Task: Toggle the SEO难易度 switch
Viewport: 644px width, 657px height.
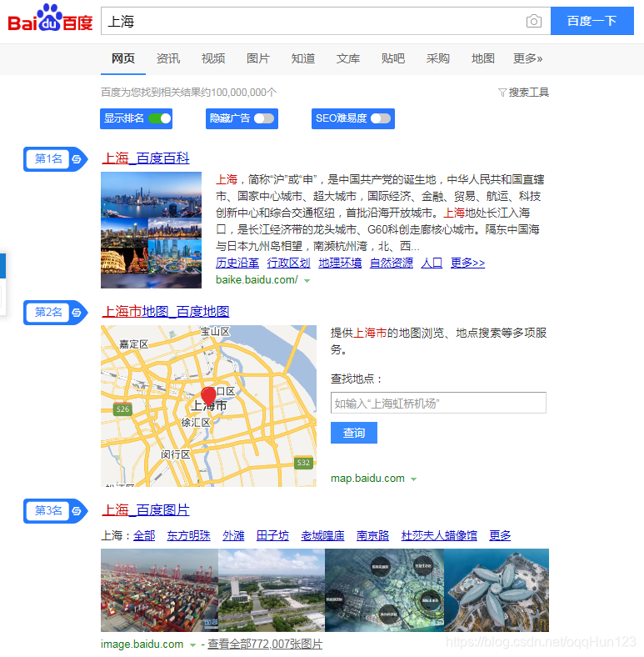Action: click(381, 118)
